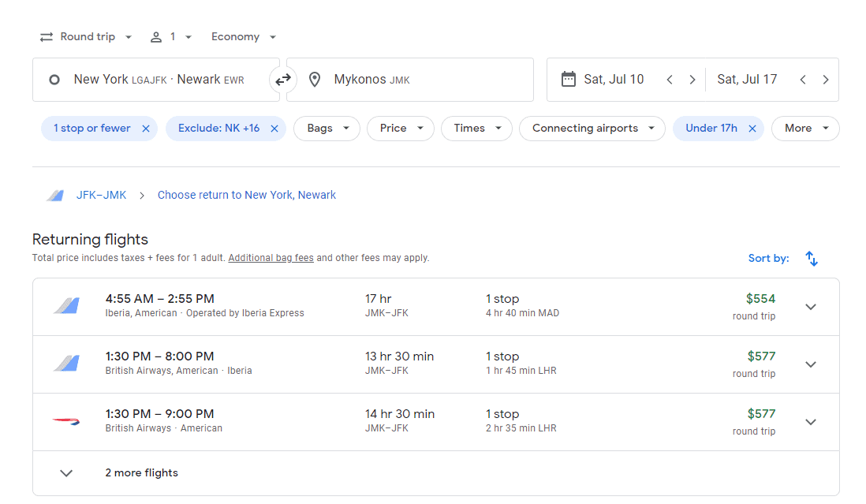Click the swap origin and destination icon

coord(282,79)
